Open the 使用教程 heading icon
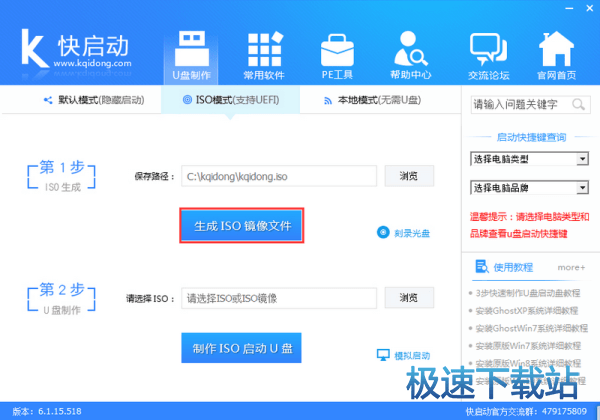Image resolution: width=600 pixels, height=420 pixels. click(481, 267)
